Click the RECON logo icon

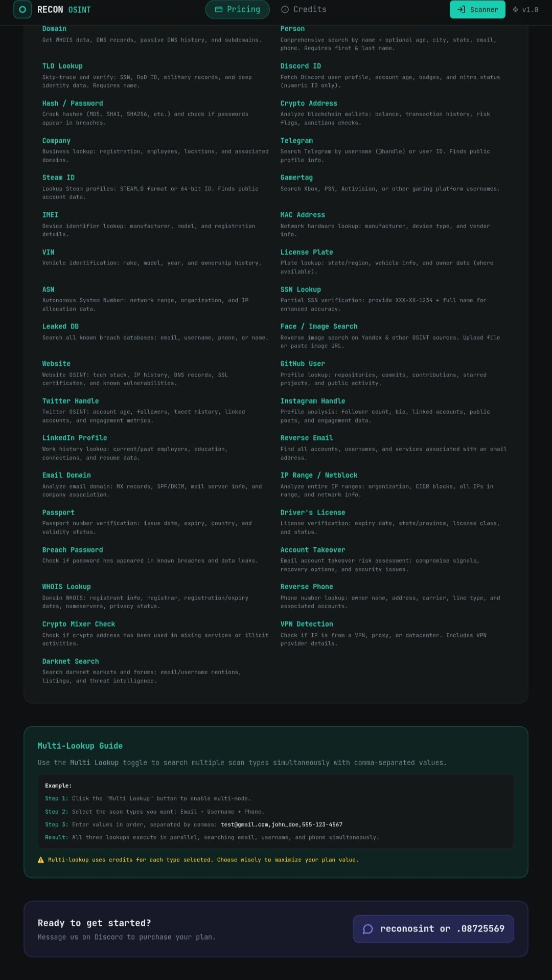pos(22,10)
